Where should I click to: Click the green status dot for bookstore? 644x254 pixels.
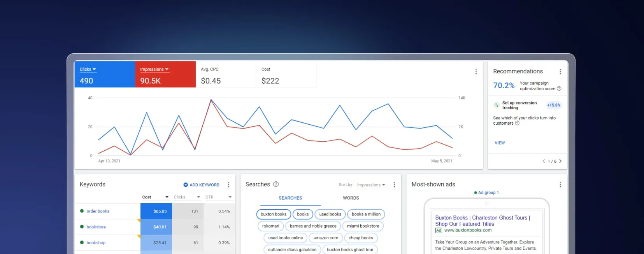click(82, 227)
